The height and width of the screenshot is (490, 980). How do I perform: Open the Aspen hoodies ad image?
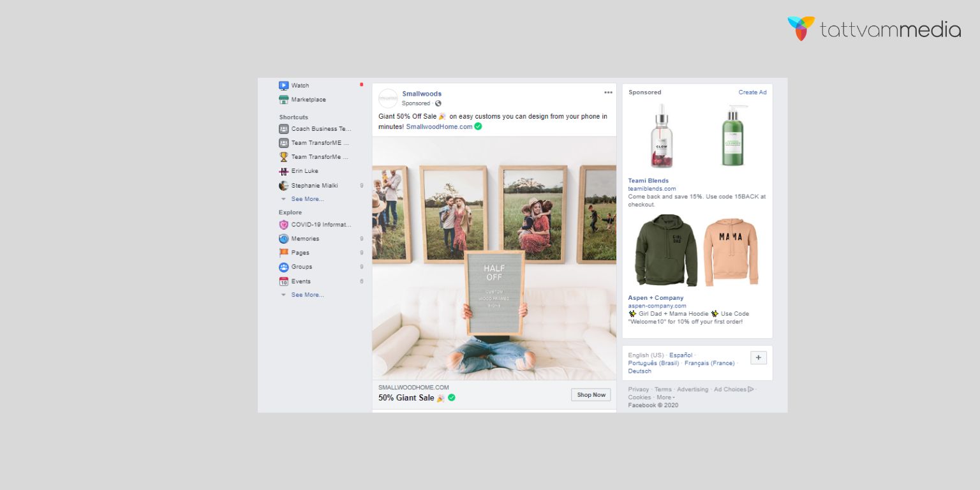(697, 251)
